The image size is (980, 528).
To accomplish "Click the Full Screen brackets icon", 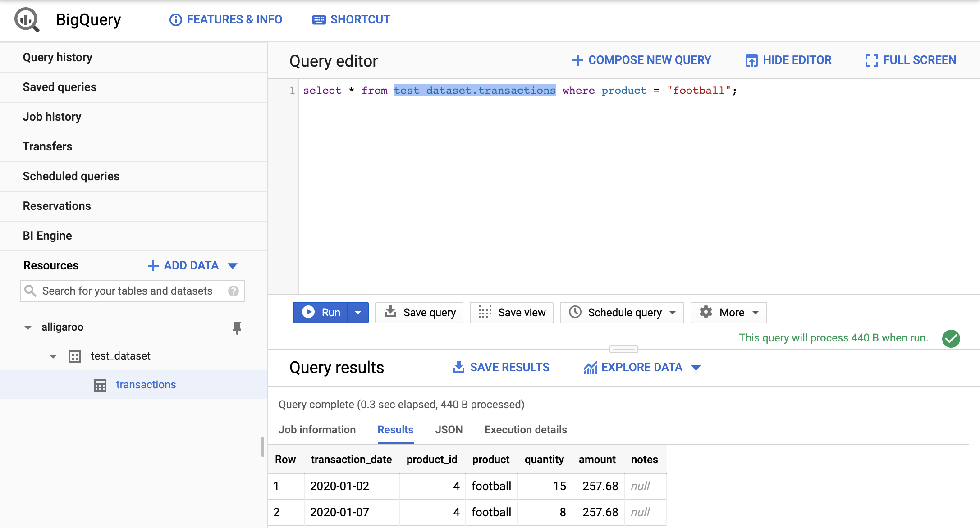I will (x=872, y=60).
